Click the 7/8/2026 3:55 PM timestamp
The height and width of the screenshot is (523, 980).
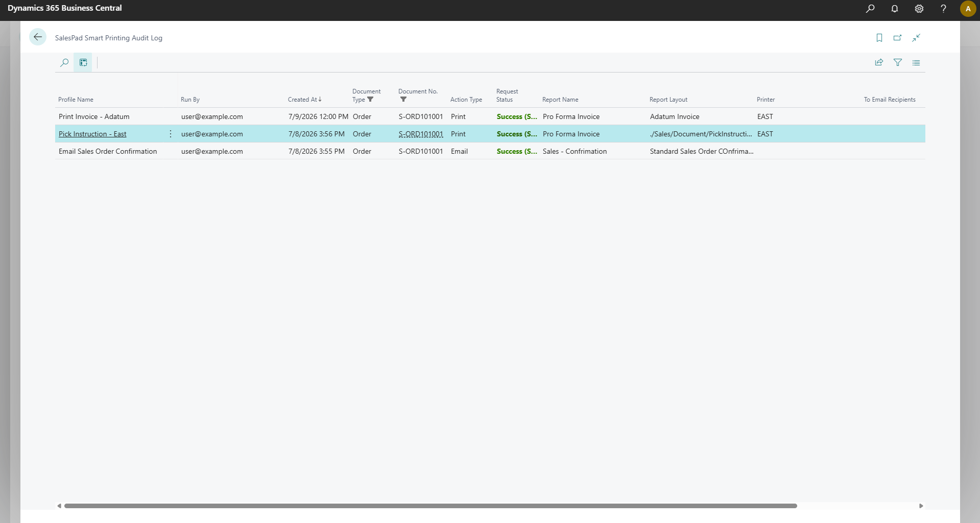coord(317,151)
